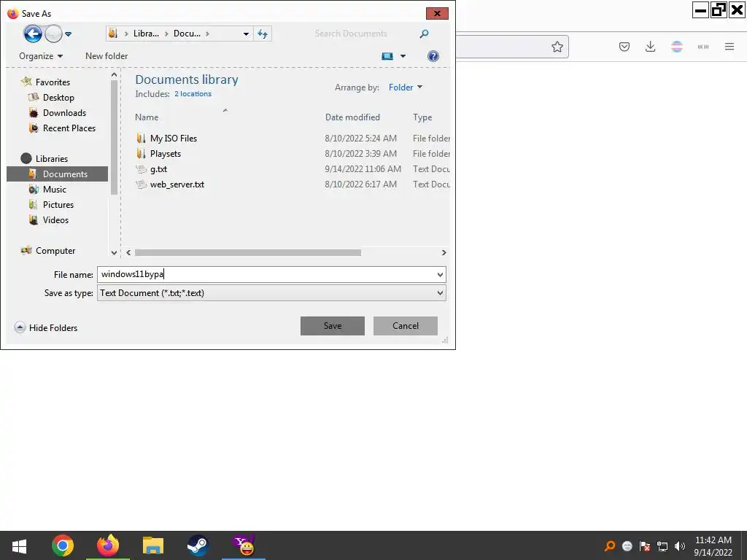
Task: Open Downloads in the navigation pane
Action: point(64,113)
